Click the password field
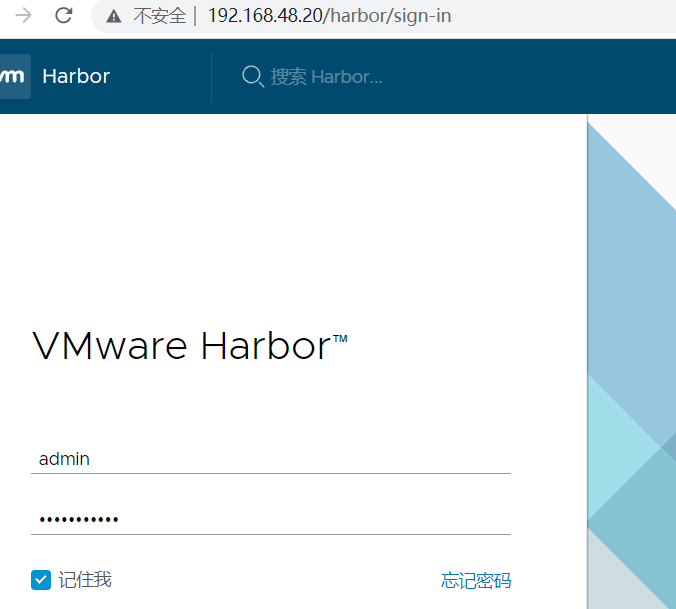Viewport: 676px width, 609px height. [271, 519]
